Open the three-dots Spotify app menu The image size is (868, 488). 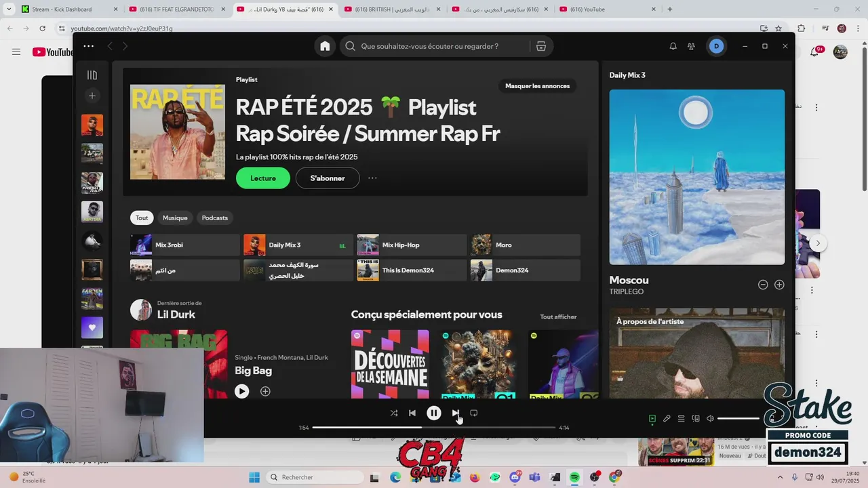(88, 46)
